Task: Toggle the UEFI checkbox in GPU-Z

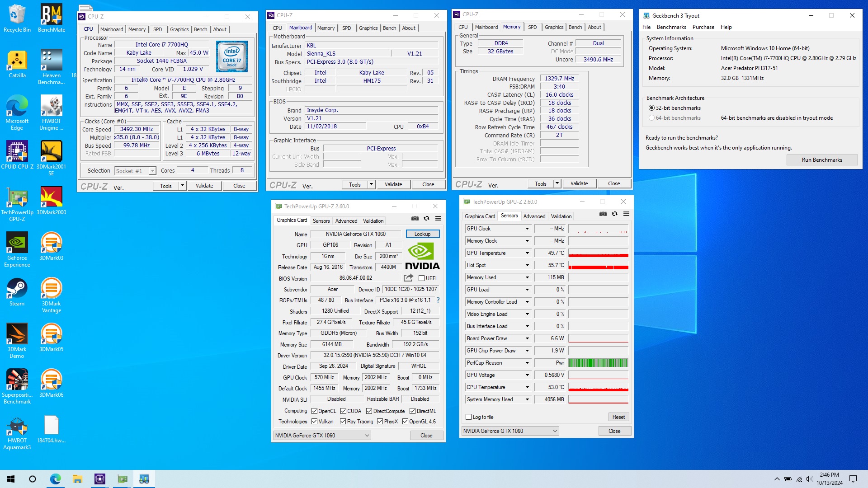Action: coord(421,278)
